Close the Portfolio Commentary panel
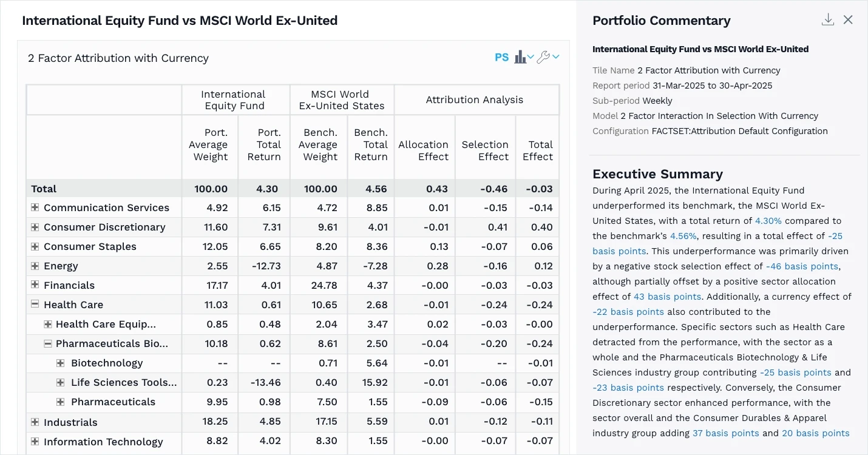The height and width of the screenshot is (455, 868). [x=848, y=19]
